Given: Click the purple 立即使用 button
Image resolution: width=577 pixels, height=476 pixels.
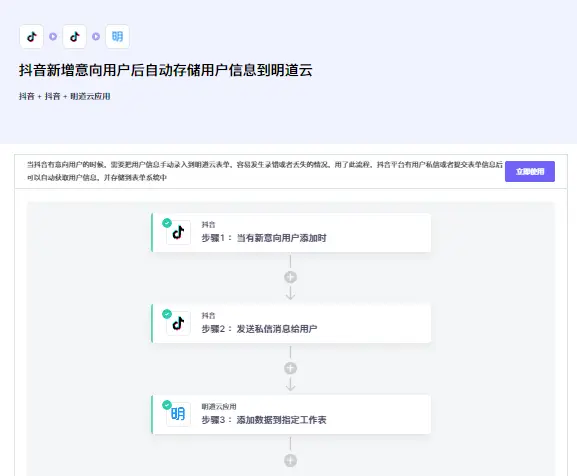Looking at the screenshot, I should (530, 171).
